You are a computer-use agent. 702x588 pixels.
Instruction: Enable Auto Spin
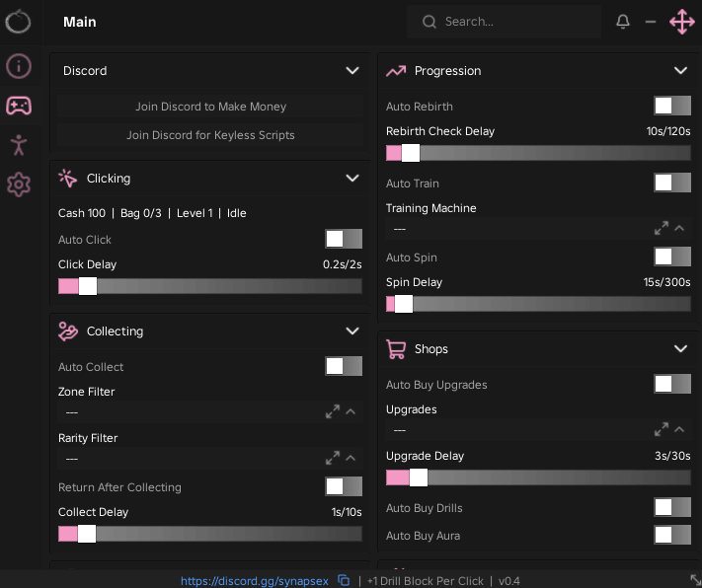[x=672, y=257]
